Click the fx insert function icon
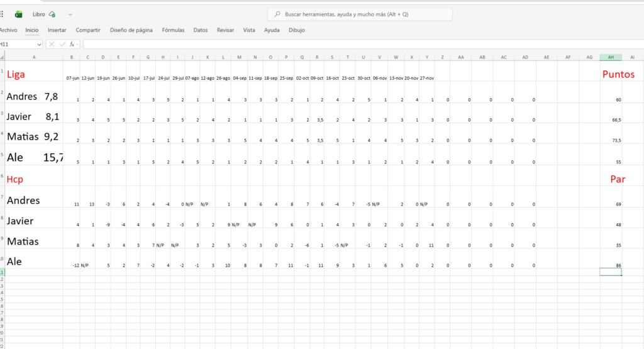This screenshot has width=644, height=349. pos(73,44)
